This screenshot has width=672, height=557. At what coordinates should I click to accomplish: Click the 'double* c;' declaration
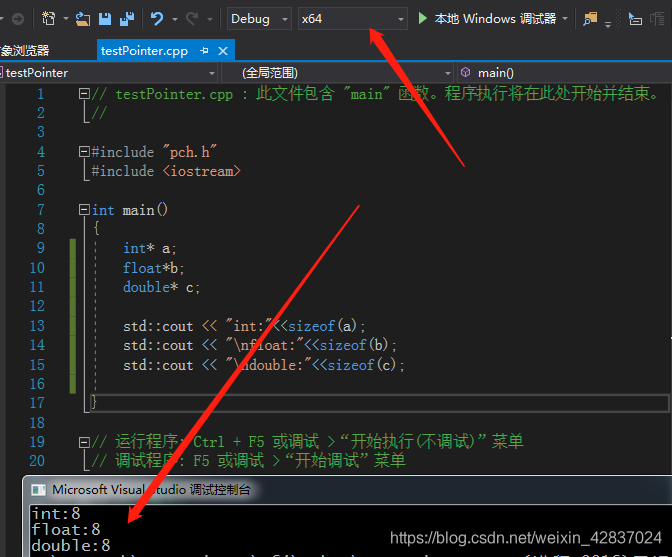coord(161,287)
